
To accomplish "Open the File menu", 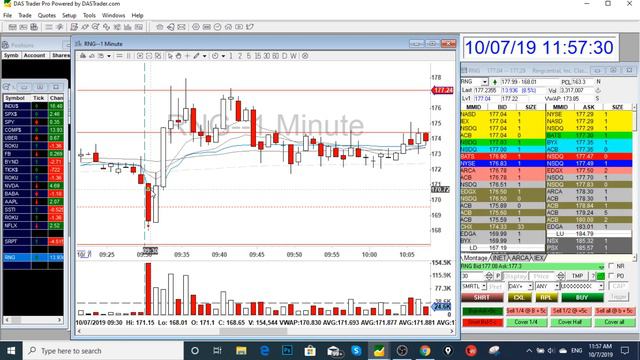I will pos(7,15).
